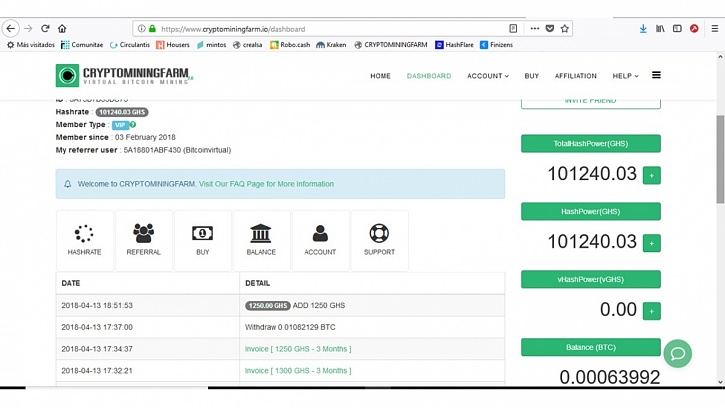Go to the Affiliation menu item

pos(575,76)
